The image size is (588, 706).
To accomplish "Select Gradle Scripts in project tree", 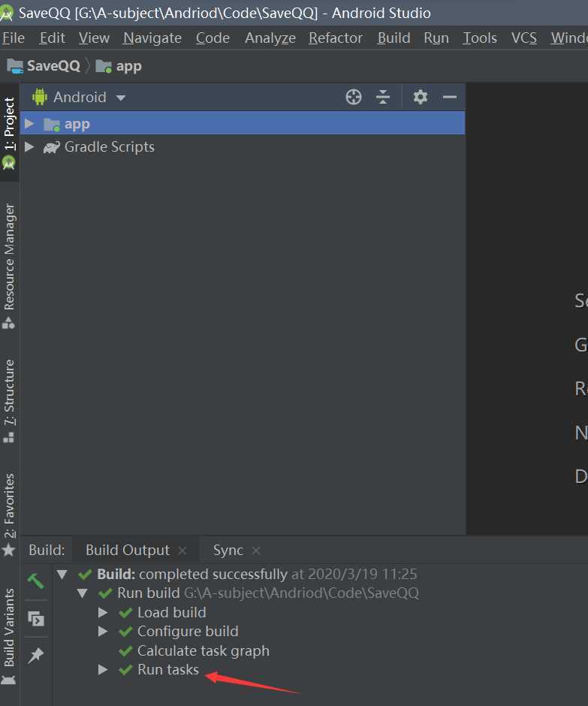I will [110, 146].
